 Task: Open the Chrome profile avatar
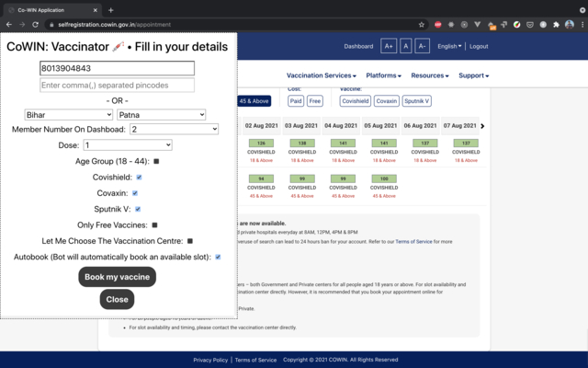[x=570, y=25]
